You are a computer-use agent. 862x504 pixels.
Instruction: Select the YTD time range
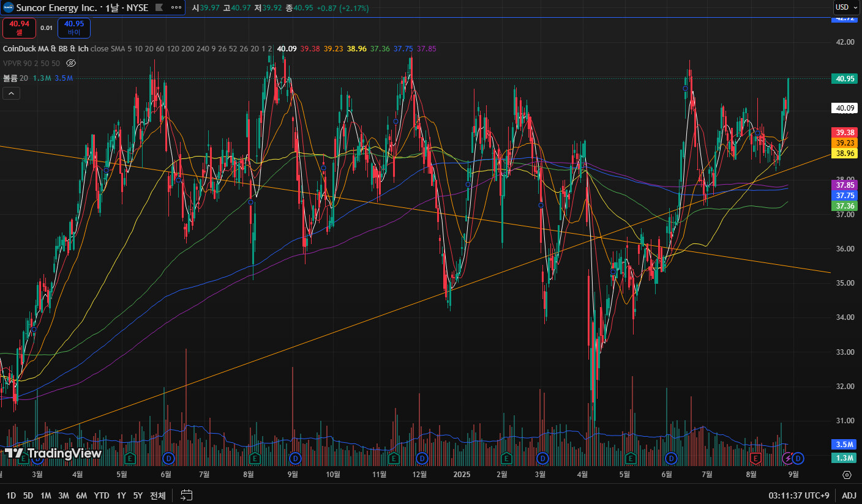[102, 495]
